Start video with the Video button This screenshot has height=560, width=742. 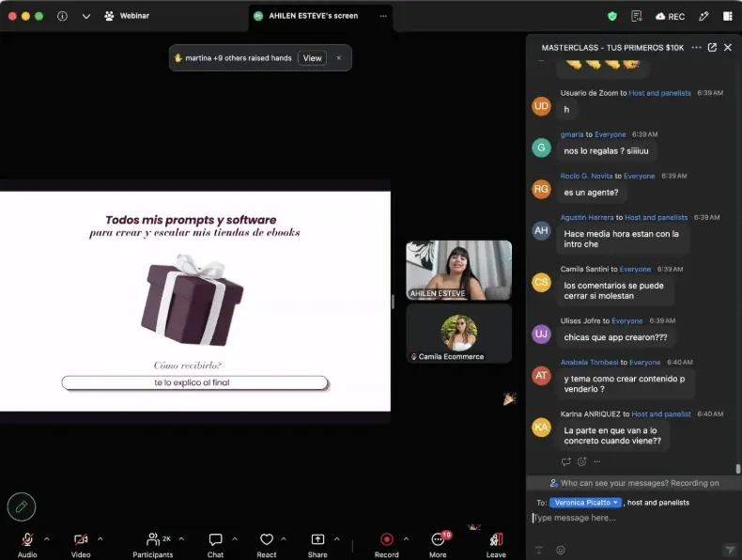tap(81, 544)
